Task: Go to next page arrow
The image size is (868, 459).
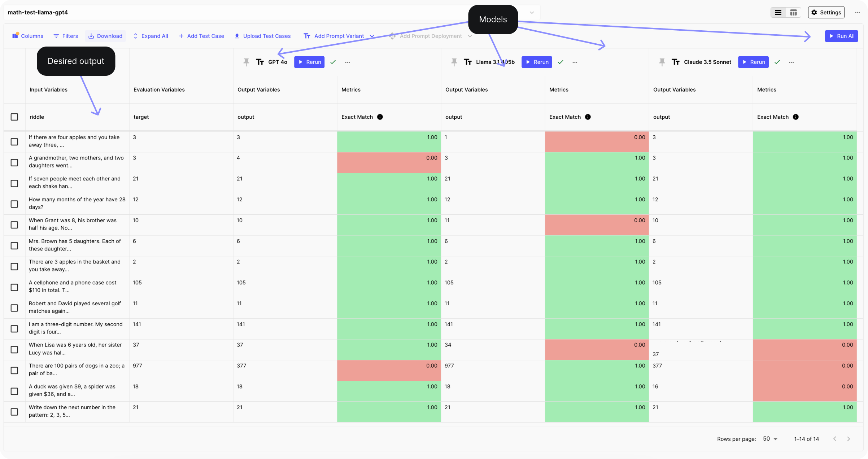Action: pyautogui.click(x=849, y=439)
